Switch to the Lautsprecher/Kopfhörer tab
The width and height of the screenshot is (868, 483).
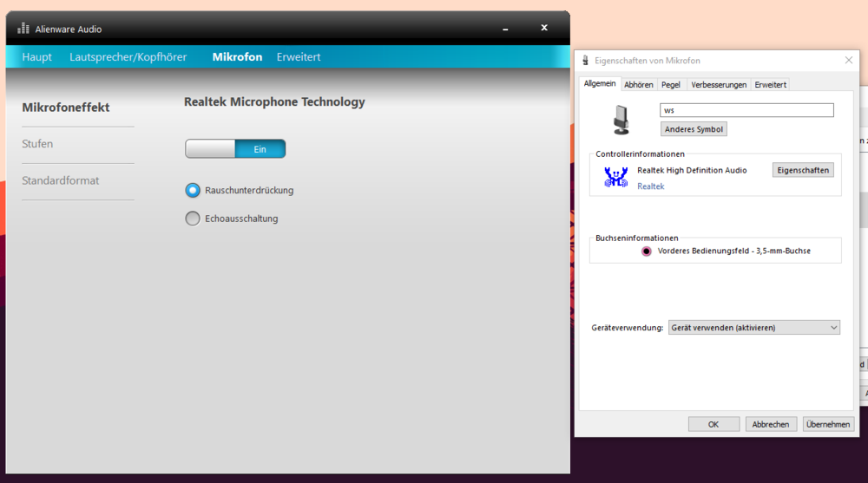point(128,57)
